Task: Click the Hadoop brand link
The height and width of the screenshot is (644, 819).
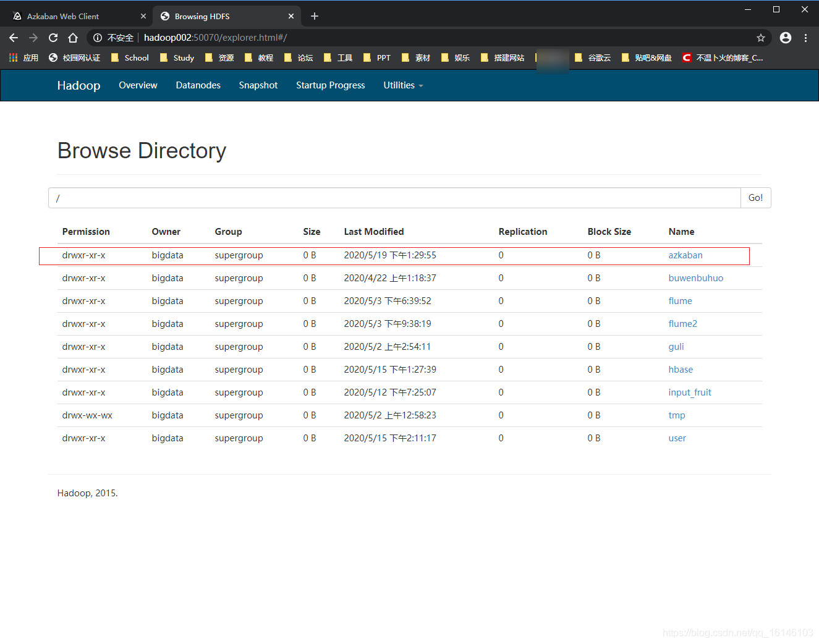Action: [x=79, y=85]
